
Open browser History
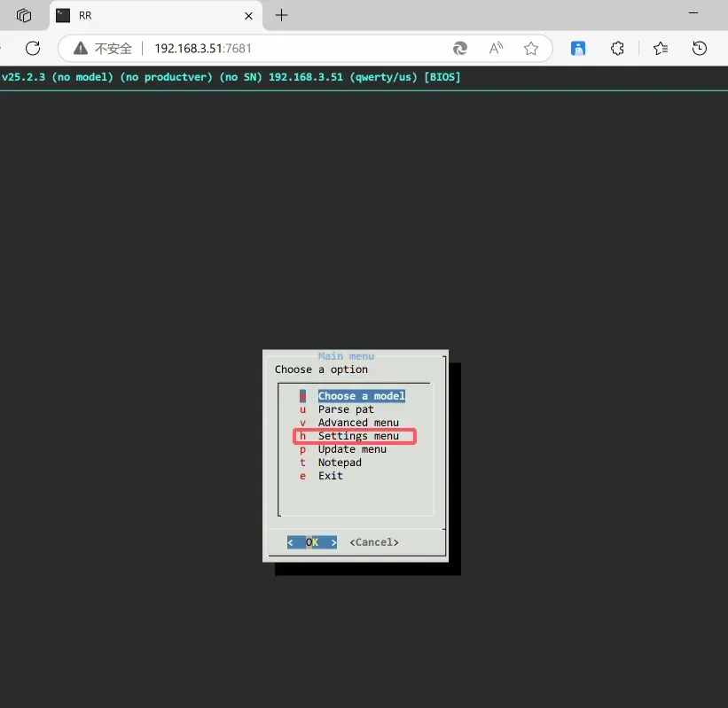click(x=700, y=48)
